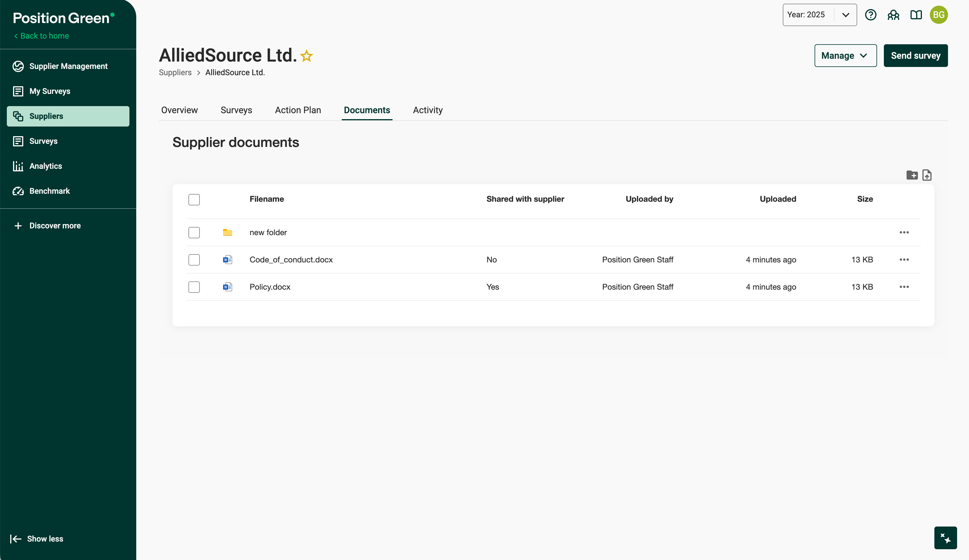Click the Supplier Management sidebar icon
The height and width of the screenshot is (560, 969).
18,66
